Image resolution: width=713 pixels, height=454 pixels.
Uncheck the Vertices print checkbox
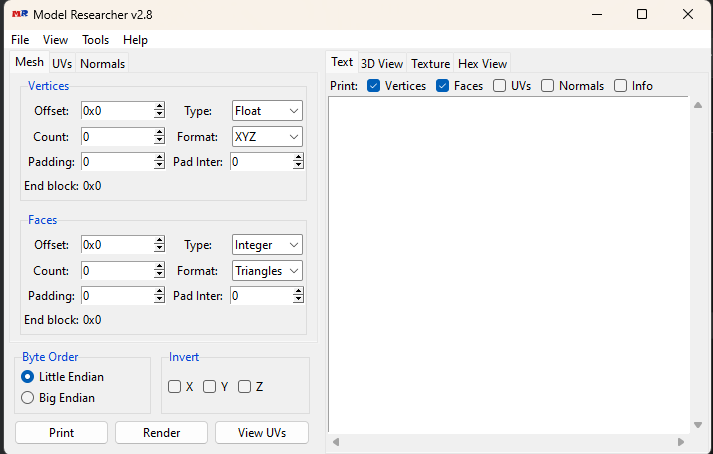374,86
